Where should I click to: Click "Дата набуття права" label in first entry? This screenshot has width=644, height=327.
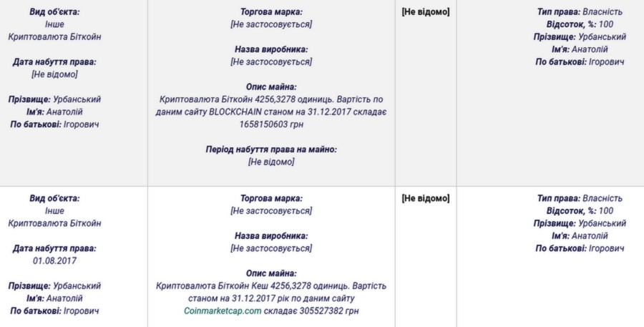tap(54, 62)
